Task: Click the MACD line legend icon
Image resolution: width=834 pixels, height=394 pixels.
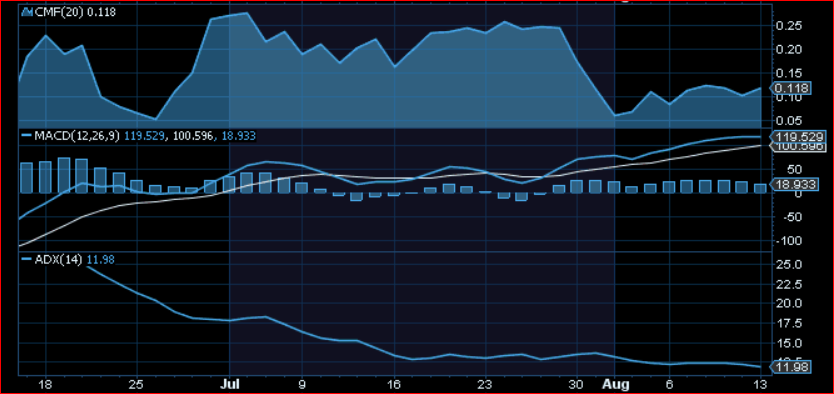Action: pos(27,137)
